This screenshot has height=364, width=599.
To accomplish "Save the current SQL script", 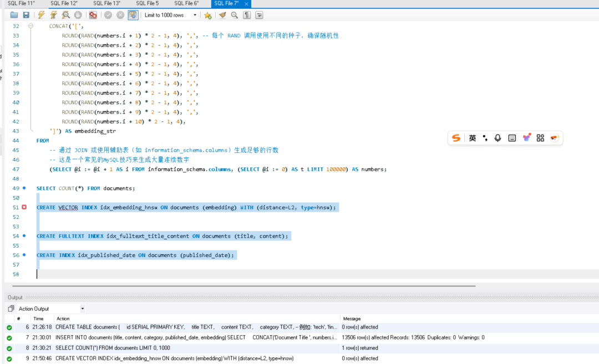I will tap(26, 15).
